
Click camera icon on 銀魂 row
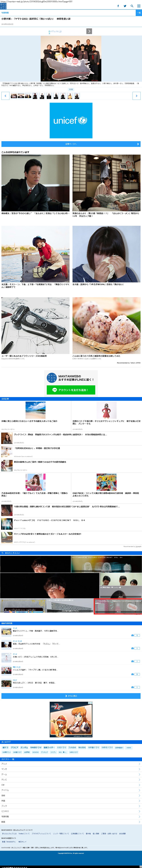click(133, 648)
